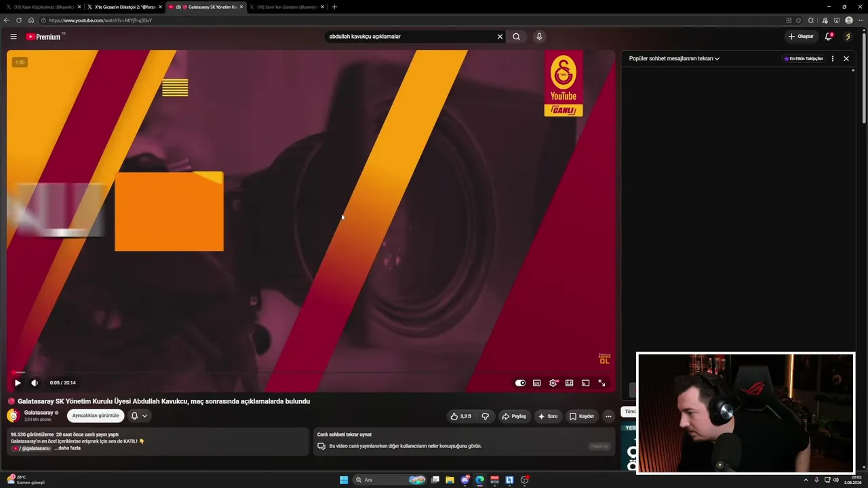
Task: Open YouTube notifications bell
Action: point(829,37)
